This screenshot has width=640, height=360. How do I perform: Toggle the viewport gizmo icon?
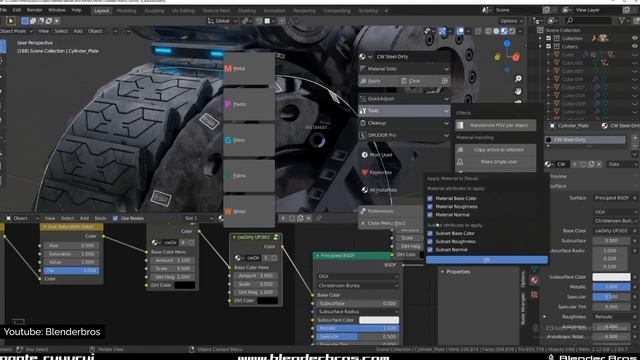coord(442,31)
